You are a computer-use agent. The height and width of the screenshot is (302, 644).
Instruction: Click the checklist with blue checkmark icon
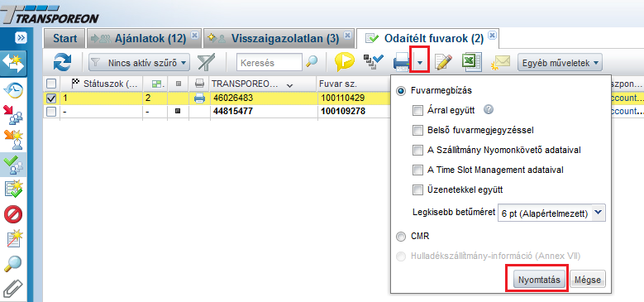tap(374, 62)
